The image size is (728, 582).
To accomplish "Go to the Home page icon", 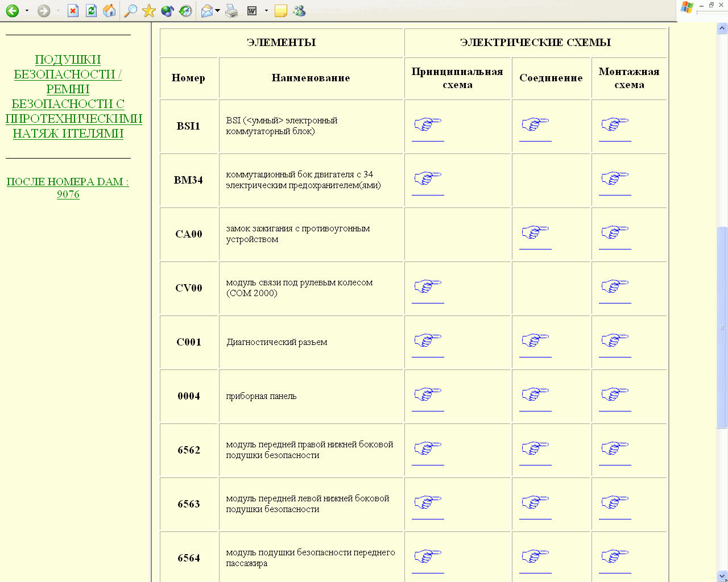I will [110, 11].
